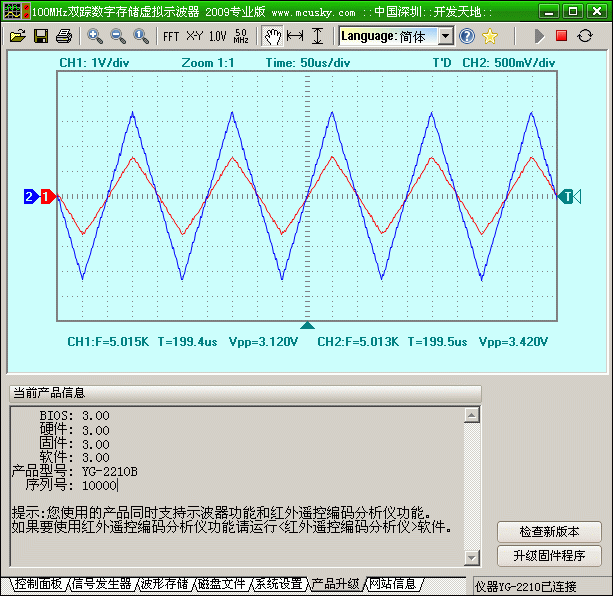Click the refresh circular arrow icon
The height and width of the screenshot is (596, 613).
tap(585, 36)
